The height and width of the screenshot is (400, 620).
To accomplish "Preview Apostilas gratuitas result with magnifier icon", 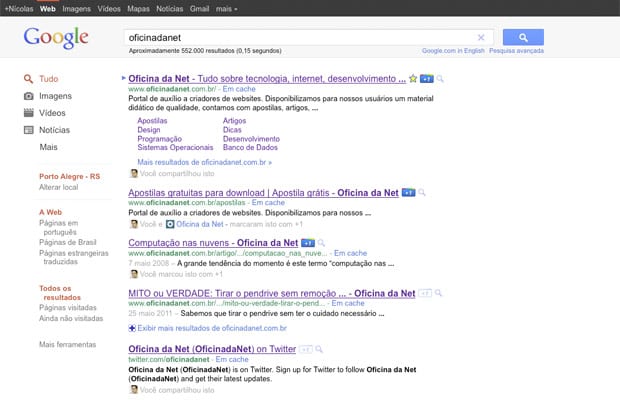I will click(x=422, y=192).
